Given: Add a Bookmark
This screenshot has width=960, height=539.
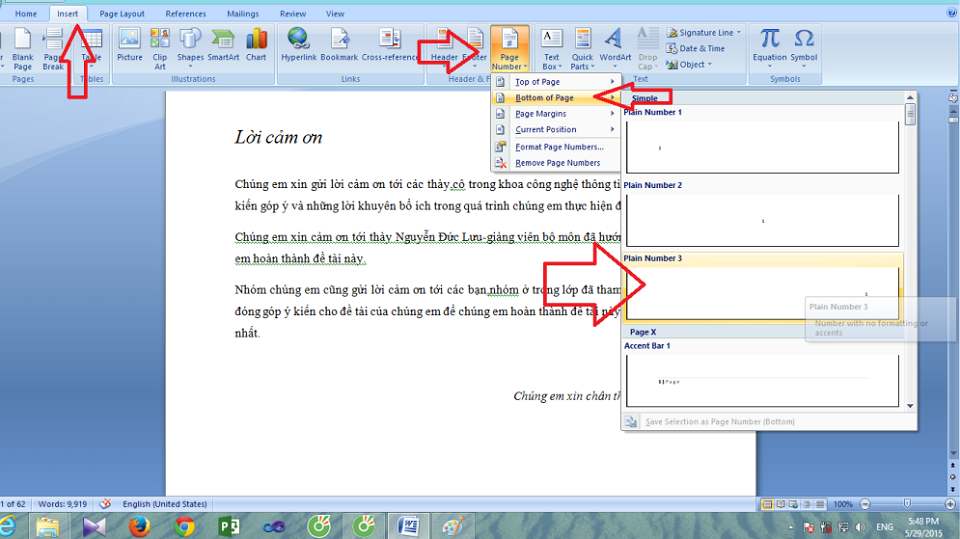Looking at the screenshot, I should pos(339,45).
